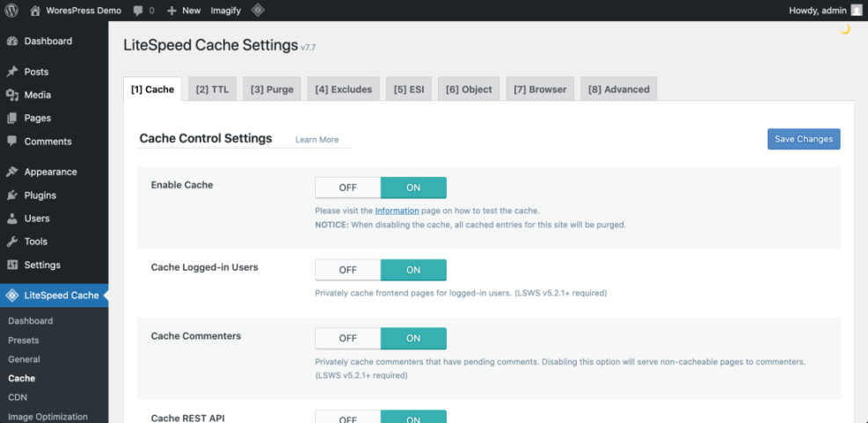The image size is (868, 423).
Task: Open the Settings menu item
Action: point(42,266)
